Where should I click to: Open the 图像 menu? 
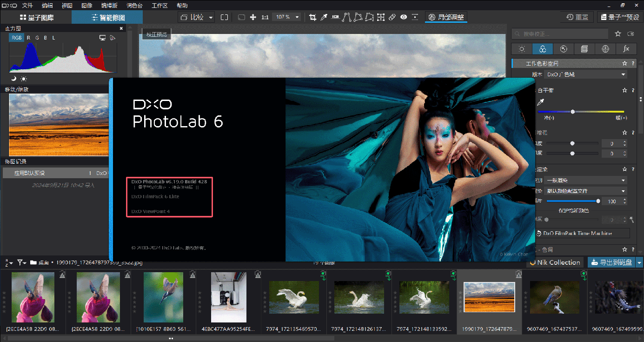(87, 6)
